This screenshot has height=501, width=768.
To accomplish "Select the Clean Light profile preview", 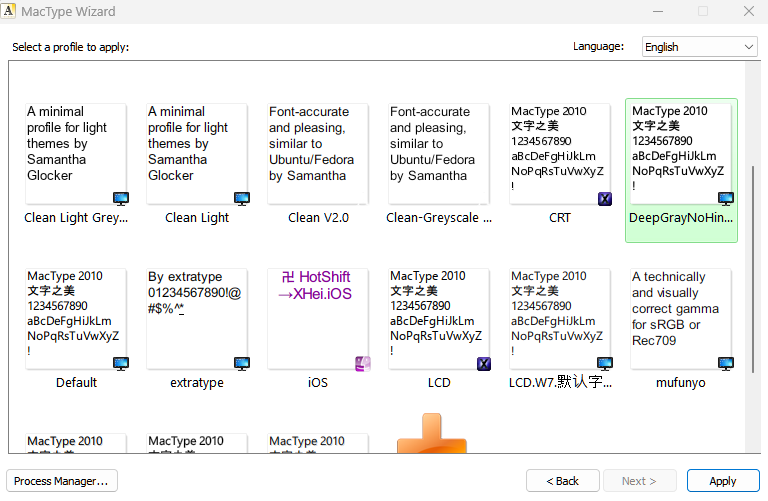I will pos(197,154).
